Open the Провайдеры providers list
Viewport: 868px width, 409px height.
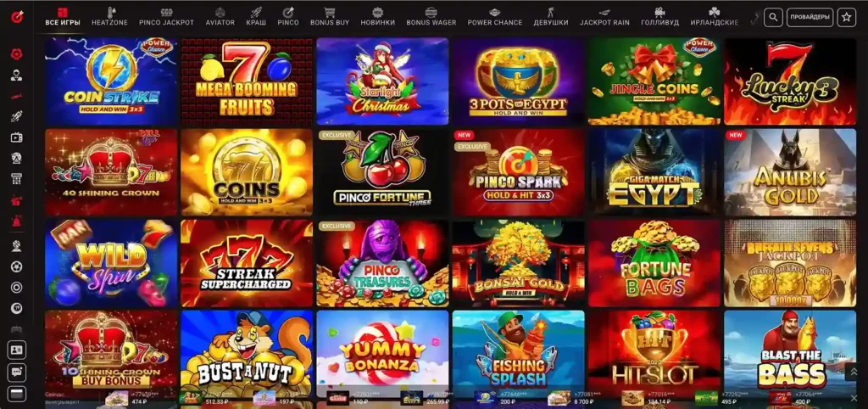pyautogui.click(x=810, y=17)
